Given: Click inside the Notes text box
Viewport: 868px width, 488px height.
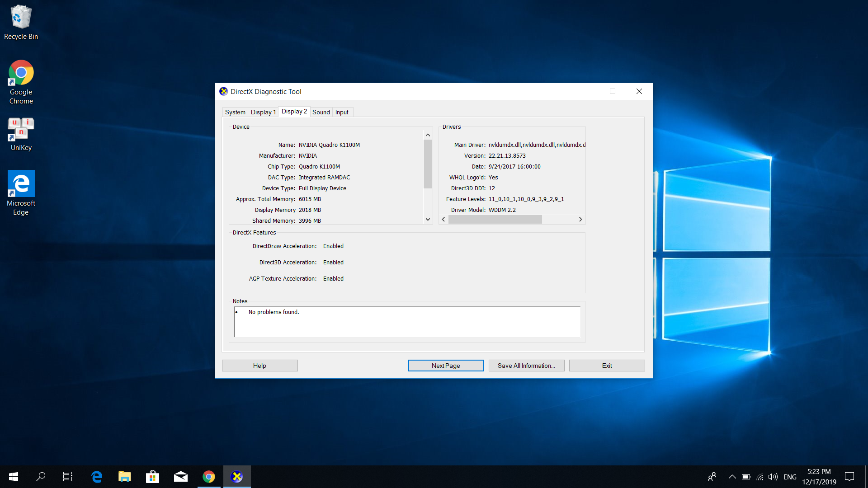Looking at the screenshot, I should coord(407,322).
